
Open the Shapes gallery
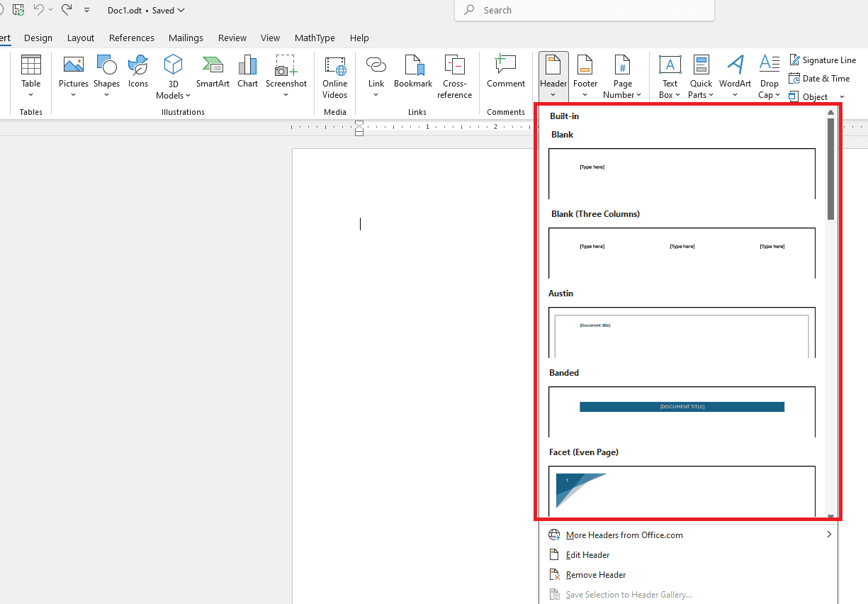[x=106, y=77]
